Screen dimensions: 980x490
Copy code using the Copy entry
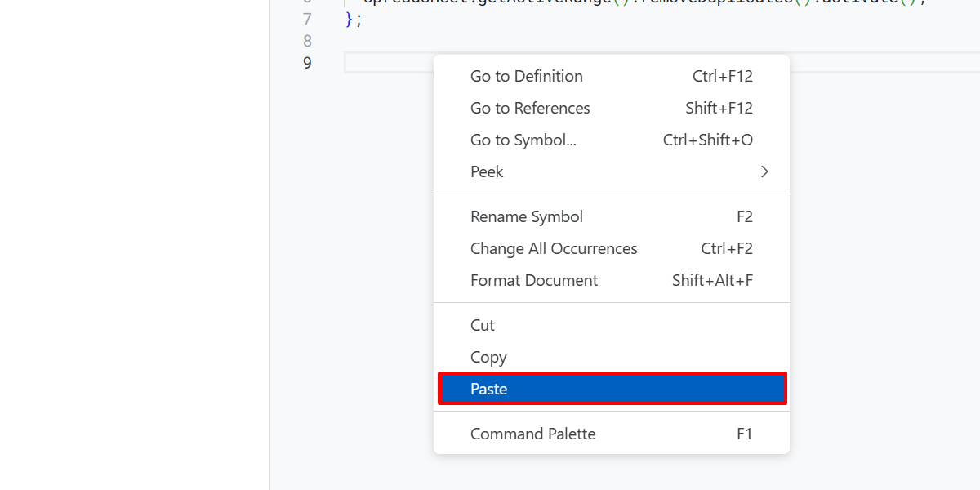click(x=488, y=357)
